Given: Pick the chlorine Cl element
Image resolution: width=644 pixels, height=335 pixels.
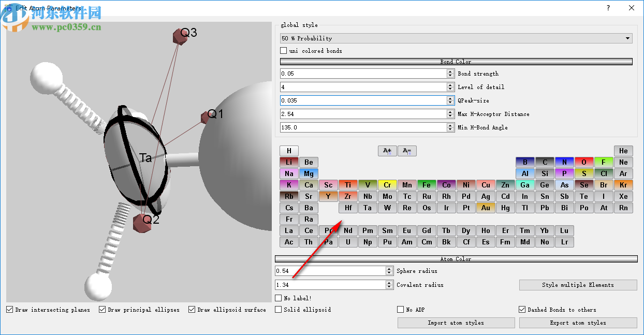Looking at the screenshot, I should [x=604, y=173].
